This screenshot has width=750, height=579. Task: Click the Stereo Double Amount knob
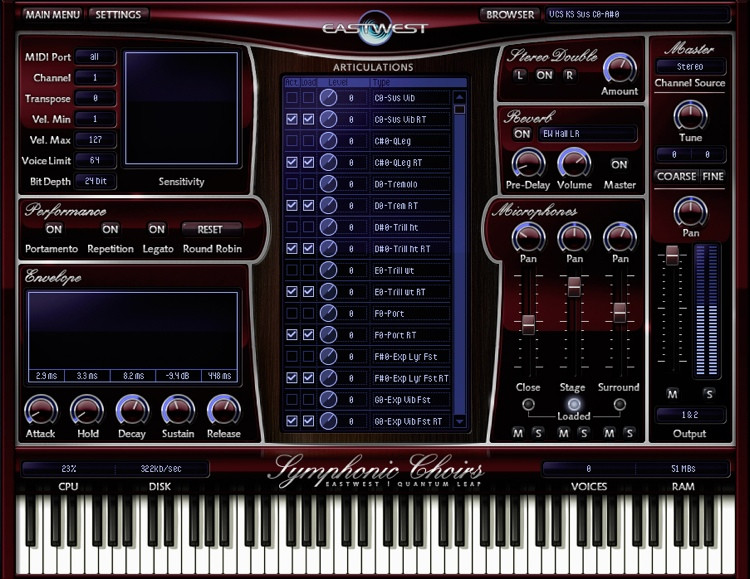620,68
